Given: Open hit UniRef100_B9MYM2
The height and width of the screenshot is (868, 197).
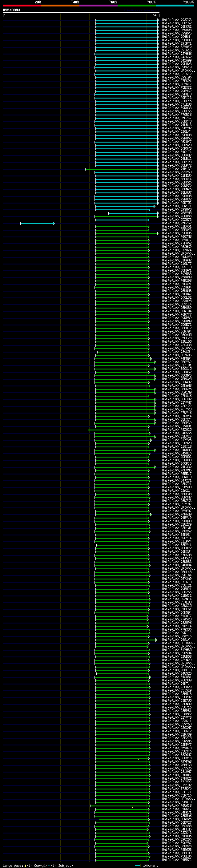Looking at the screenshot, I should click(x=176, y=128).
